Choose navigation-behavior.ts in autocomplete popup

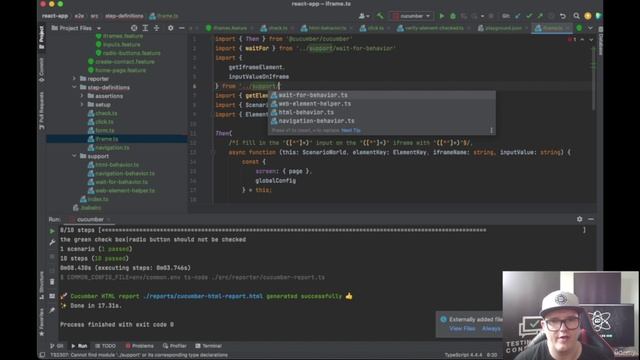pyautogui.click(x=382, y=121)
